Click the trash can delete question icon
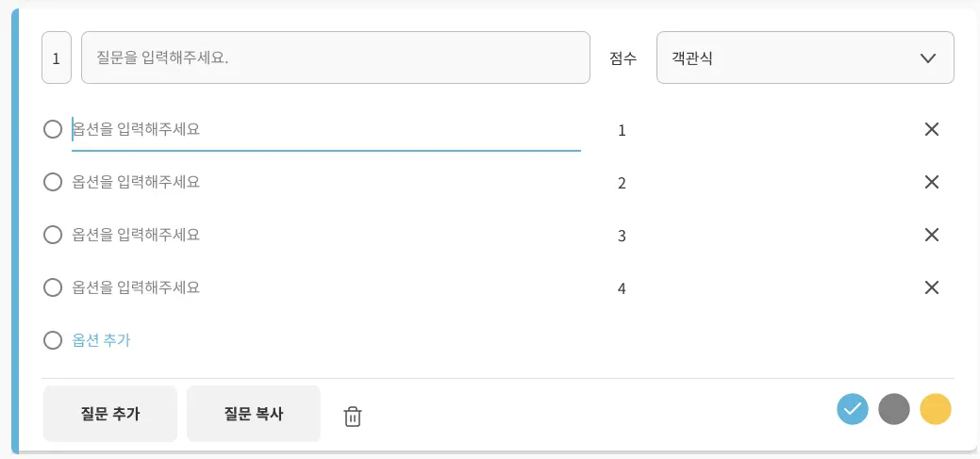 [x=353, y=416]
